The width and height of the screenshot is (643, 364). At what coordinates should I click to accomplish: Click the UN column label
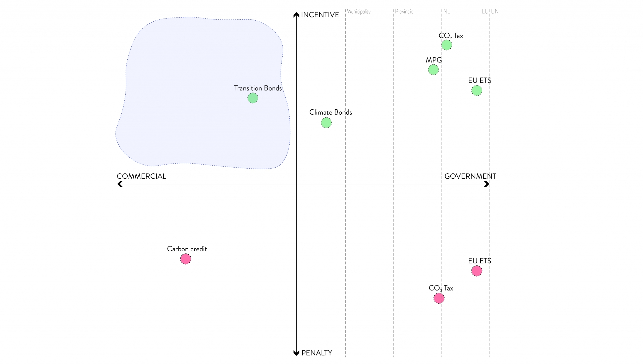(495, 12)
